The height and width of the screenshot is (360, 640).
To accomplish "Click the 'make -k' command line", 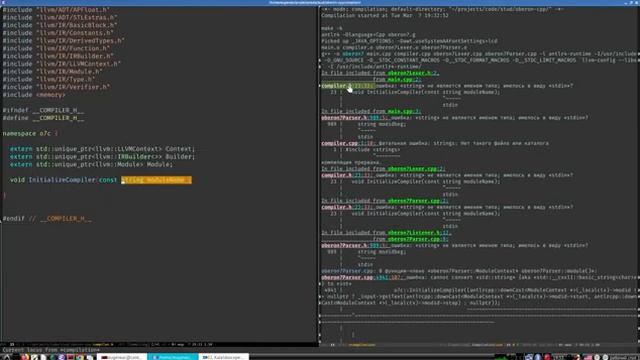I will pos(332,29).
